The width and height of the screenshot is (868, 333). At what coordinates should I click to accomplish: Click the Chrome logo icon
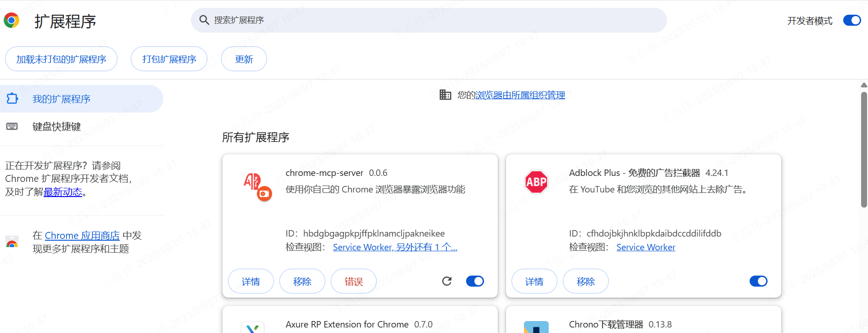pyautogui.click(x=11, y=20)
